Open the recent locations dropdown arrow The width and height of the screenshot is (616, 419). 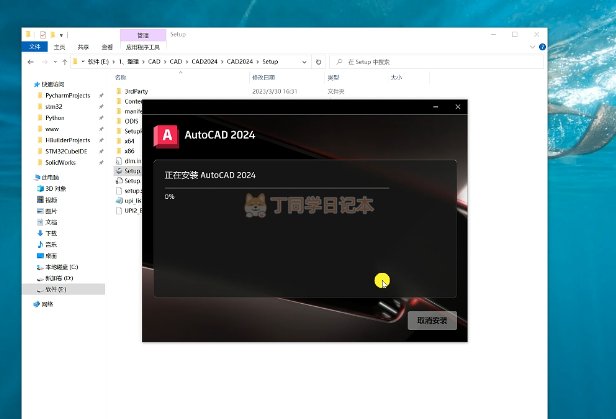(55, 62)
